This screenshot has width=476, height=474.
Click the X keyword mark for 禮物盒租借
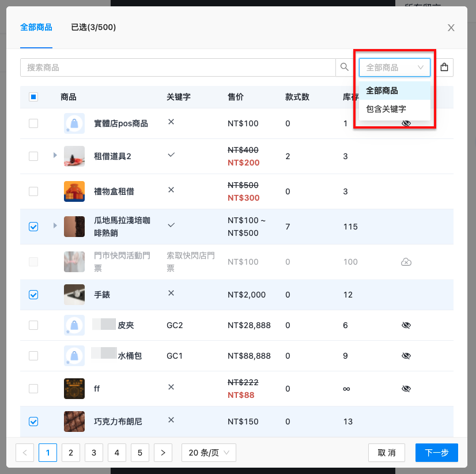point(171,190)
